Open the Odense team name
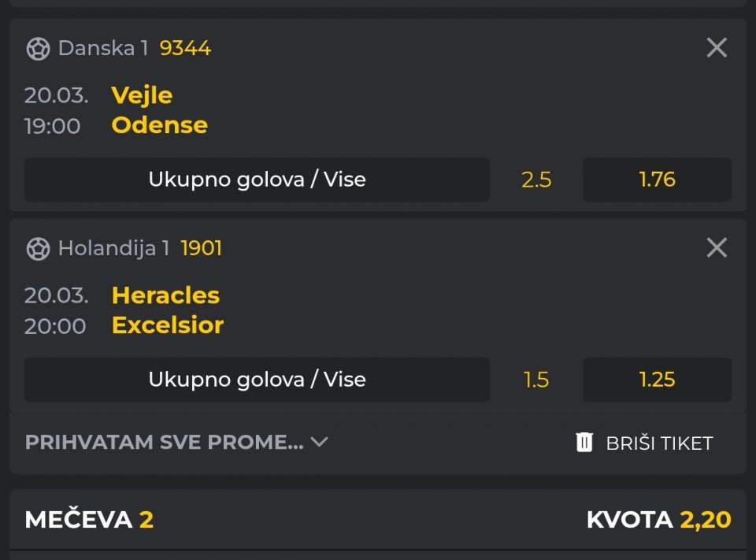The image size is (756, 560). (x=159, y=125)
